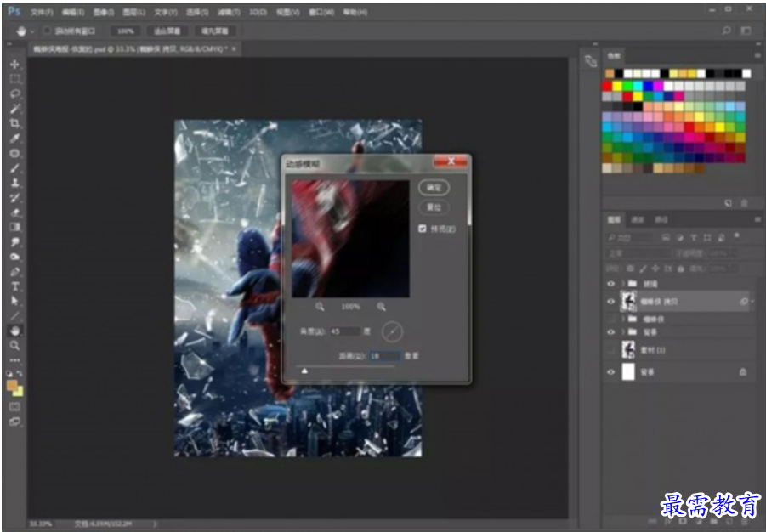Click the 100% button in options bar
The width and height of the screenshot is (766, 532).
coord(126,31)
